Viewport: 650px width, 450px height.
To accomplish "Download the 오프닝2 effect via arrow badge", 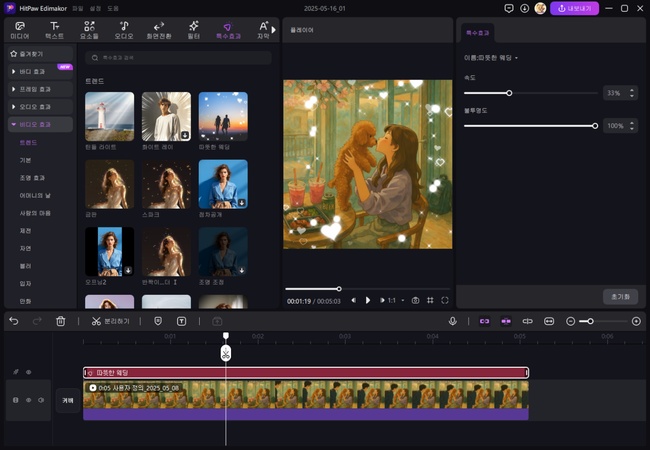I will point(128,270).
